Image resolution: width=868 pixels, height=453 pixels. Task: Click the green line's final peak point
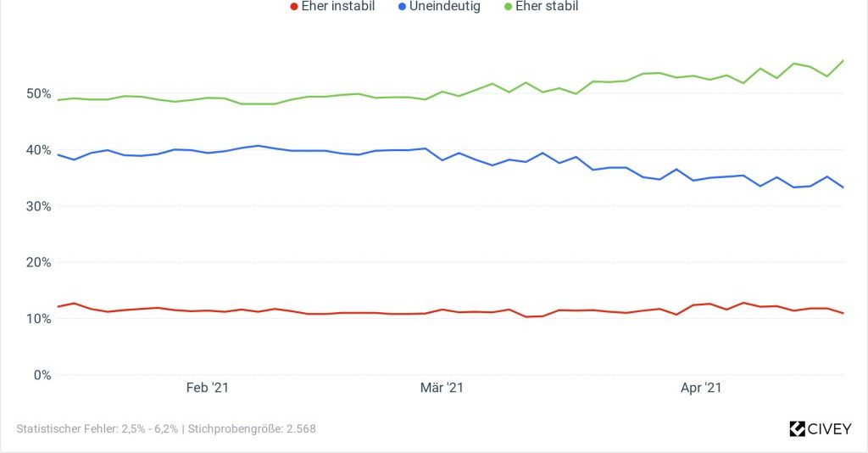click(x=843, y=60)
